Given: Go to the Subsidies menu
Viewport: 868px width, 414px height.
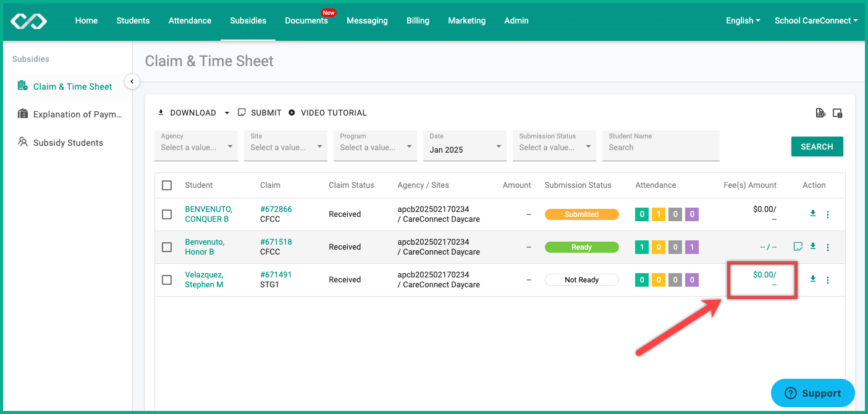Looking at the screenshot, I should tap(248, 20).
